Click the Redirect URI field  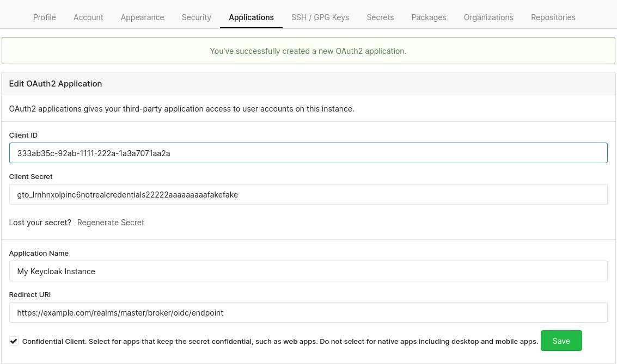pos(308,312)
